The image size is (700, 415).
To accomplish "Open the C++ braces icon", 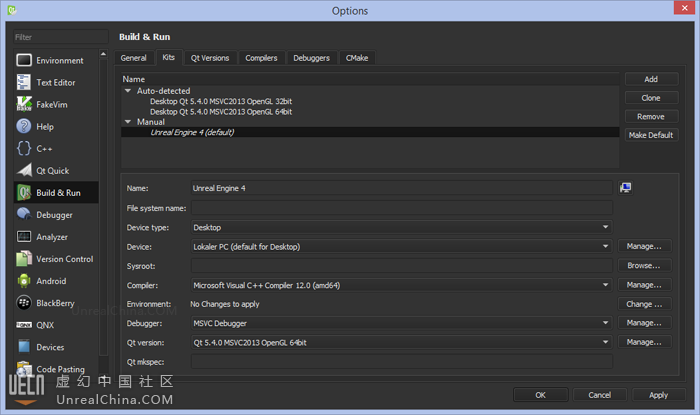I will [x=24, y=149].
